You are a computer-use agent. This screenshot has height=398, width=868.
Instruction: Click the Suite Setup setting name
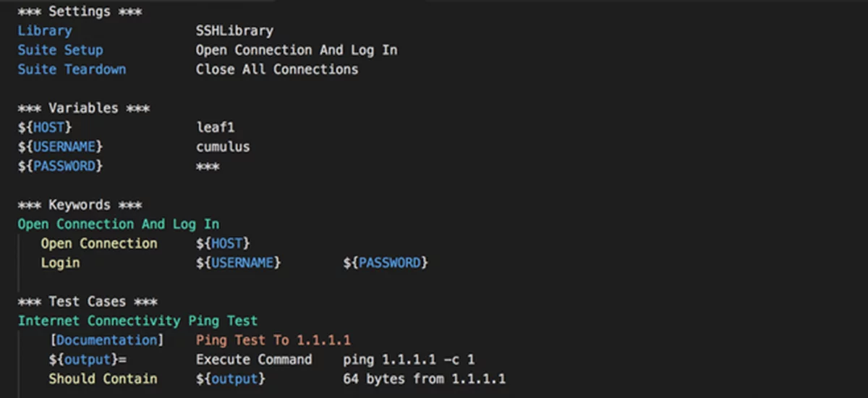(60, 51)
